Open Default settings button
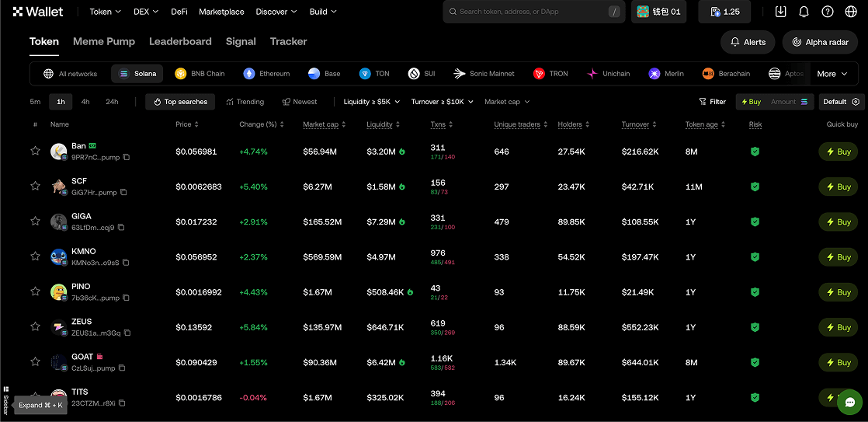 coord(842,102)
